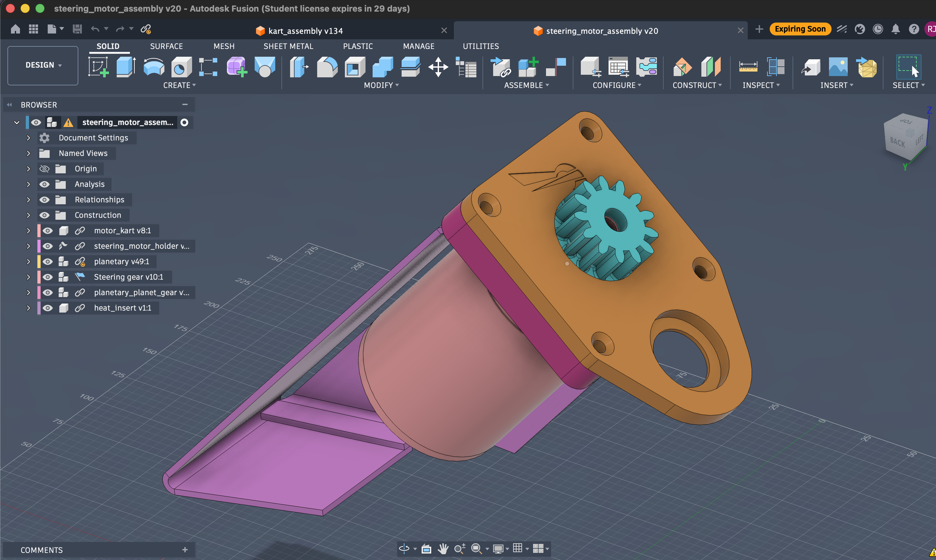The image size is (936, 560).
Task: Switch to the SURFACE tab
Action: (x=166, y=46)
